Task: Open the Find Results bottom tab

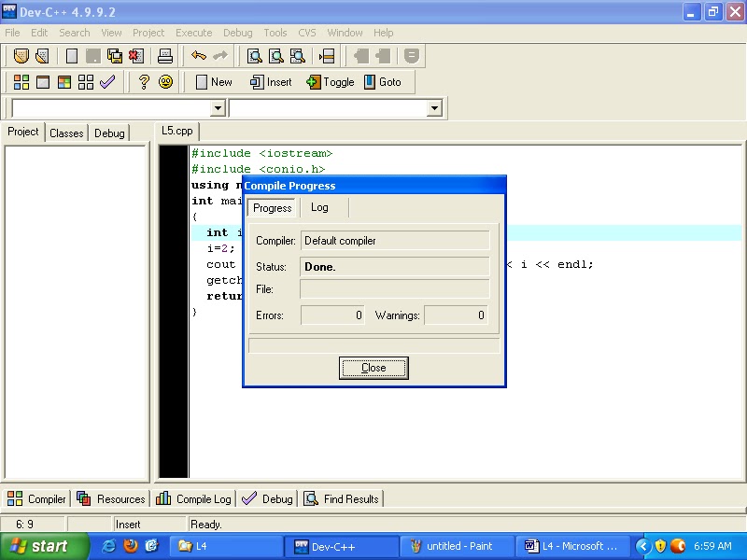Action: [341, 499]
